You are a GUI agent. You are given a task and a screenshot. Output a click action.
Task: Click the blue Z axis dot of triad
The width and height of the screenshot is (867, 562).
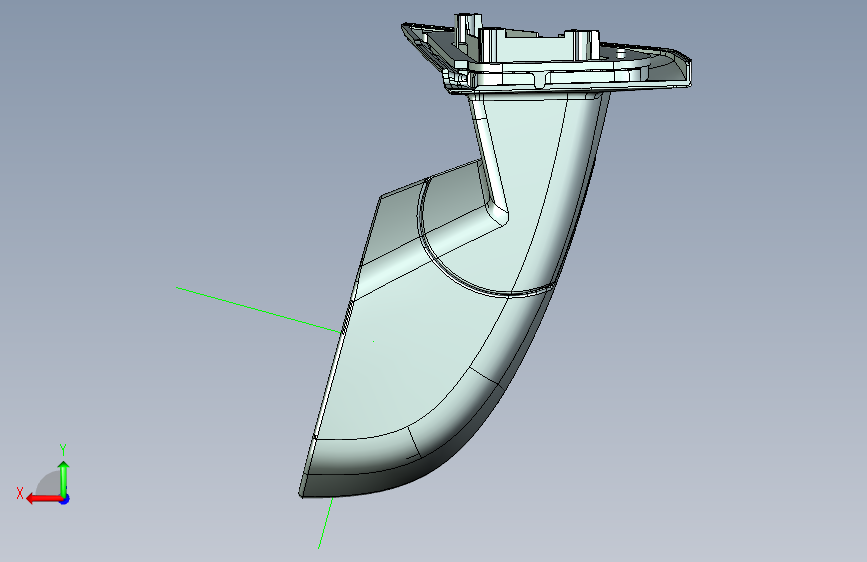(x=65, y=499)
